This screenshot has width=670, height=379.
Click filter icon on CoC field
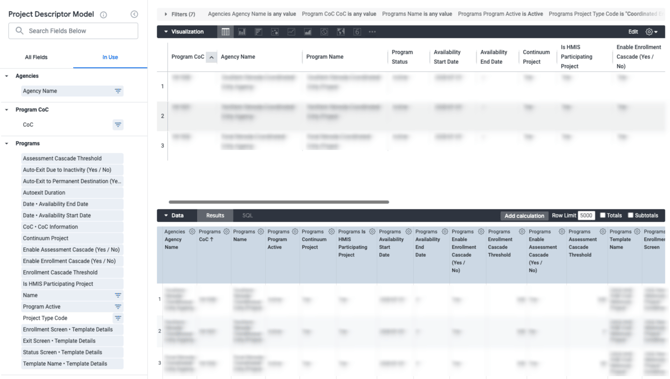click(x=118, y=125)
